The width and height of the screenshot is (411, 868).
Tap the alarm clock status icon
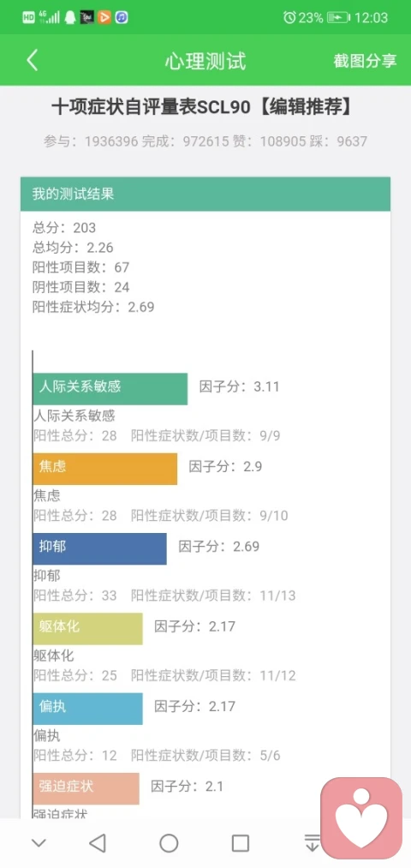(289, 18)
